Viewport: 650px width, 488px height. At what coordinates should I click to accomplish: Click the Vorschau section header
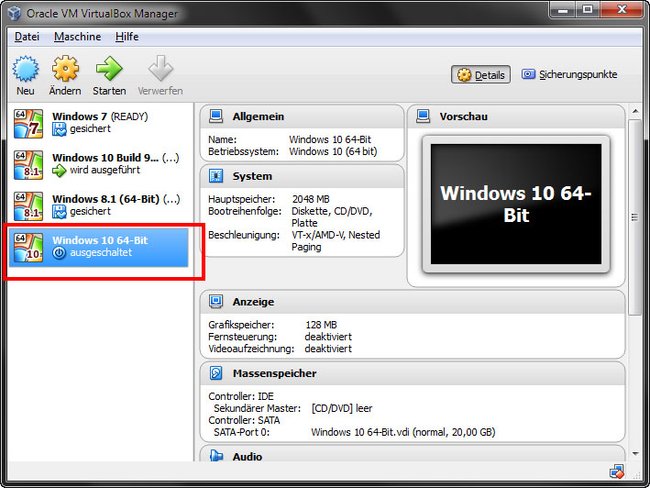(516, 117)
